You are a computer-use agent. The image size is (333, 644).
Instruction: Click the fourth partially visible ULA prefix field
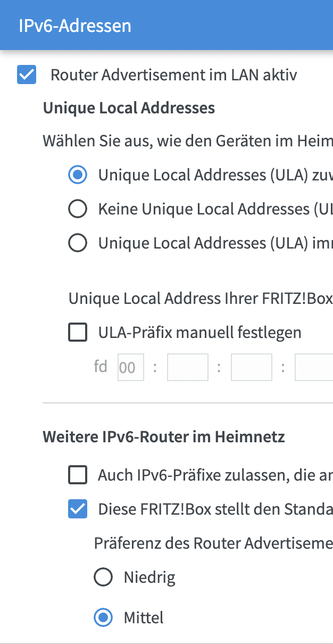pos(314,367)
